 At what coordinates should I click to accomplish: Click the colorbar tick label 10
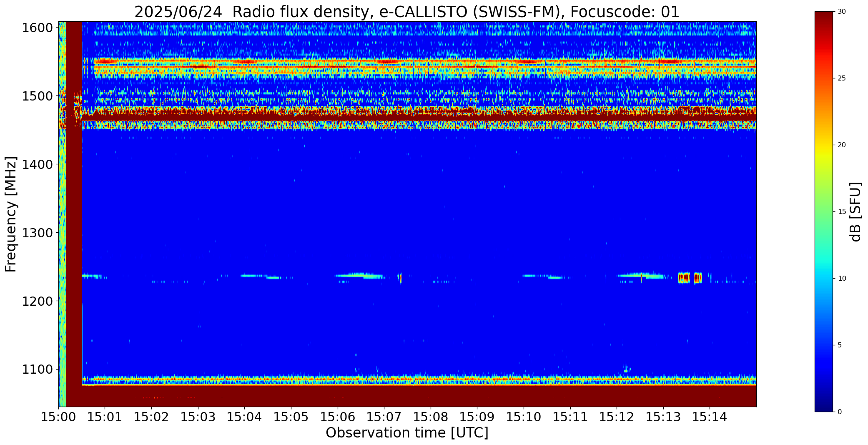pos(842,279)
